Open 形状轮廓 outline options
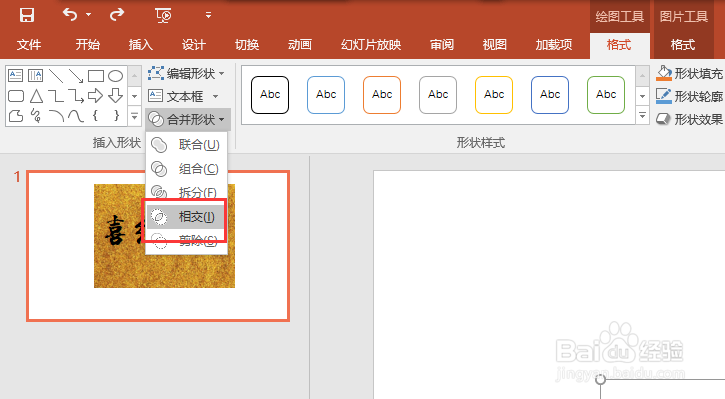This screenshot has height=399, width=725. click(x=689, y=96)
